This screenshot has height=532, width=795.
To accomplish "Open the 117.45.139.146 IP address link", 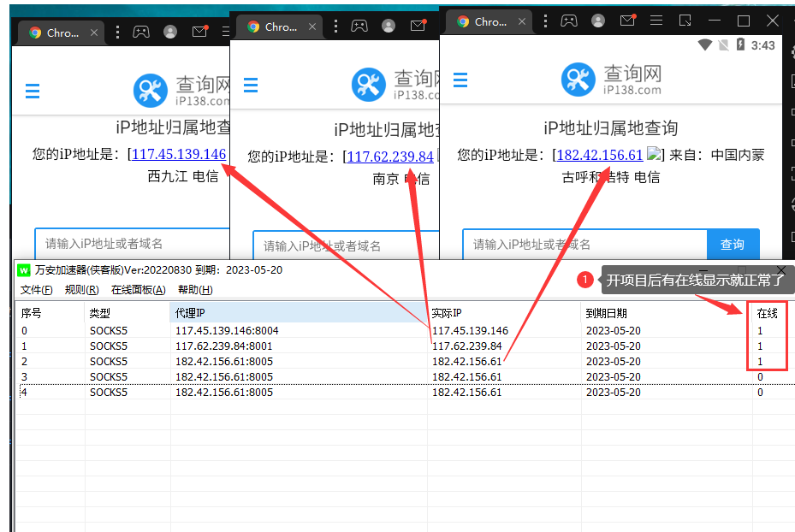I will click(x=179, y=154).
